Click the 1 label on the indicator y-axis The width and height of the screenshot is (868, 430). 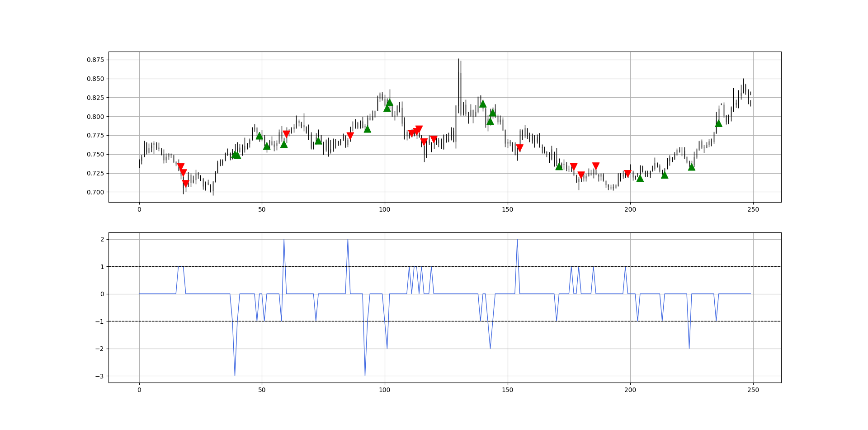coord(102,267)
